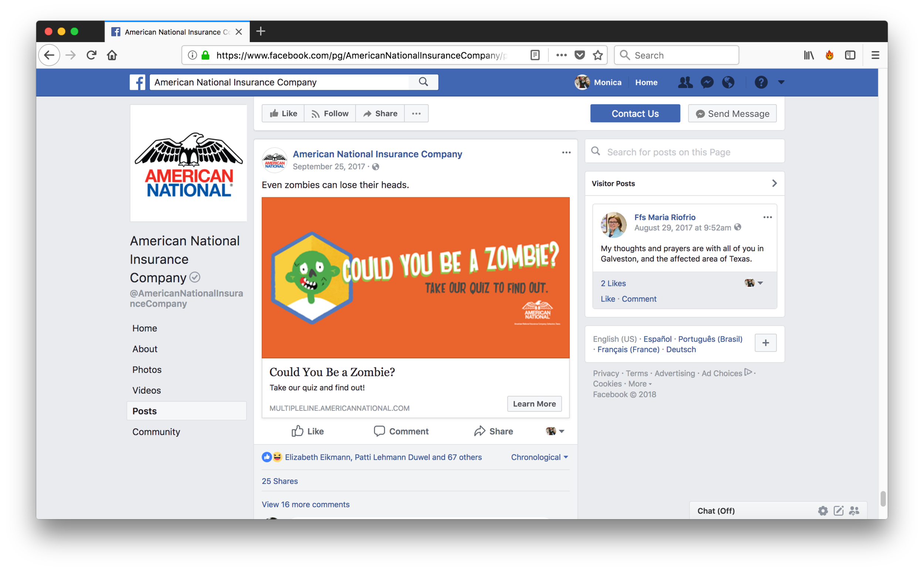
Task: Expand the More footer dropdown
Action: [x=640, y=384]
